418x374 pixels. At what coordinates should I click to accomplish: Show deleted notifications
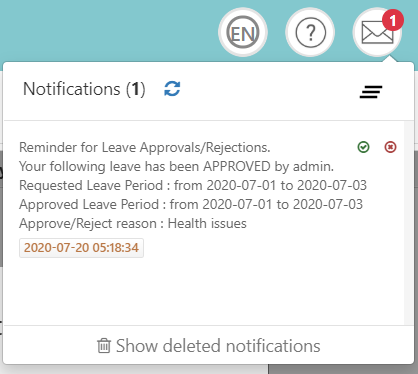[209, 346]
